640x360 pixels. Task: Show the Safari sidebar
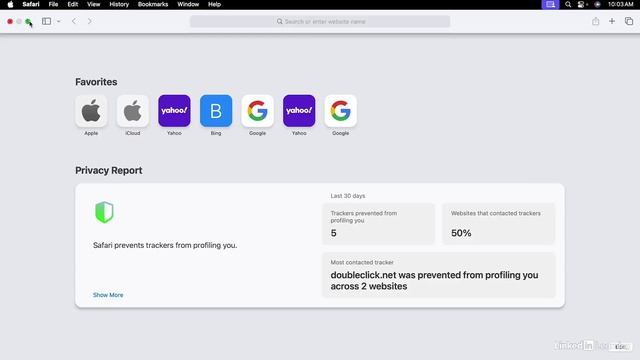[47, 21]
